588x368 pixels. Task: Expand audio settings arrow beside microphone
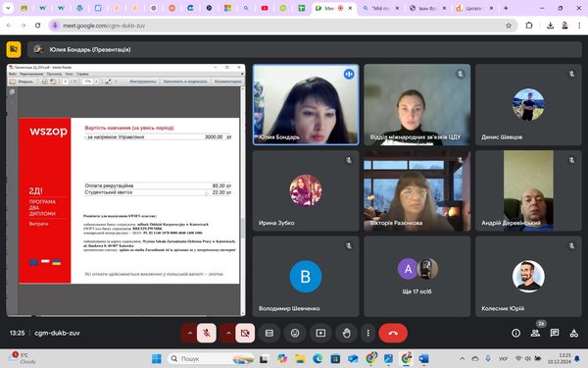[x=190, y=333]
